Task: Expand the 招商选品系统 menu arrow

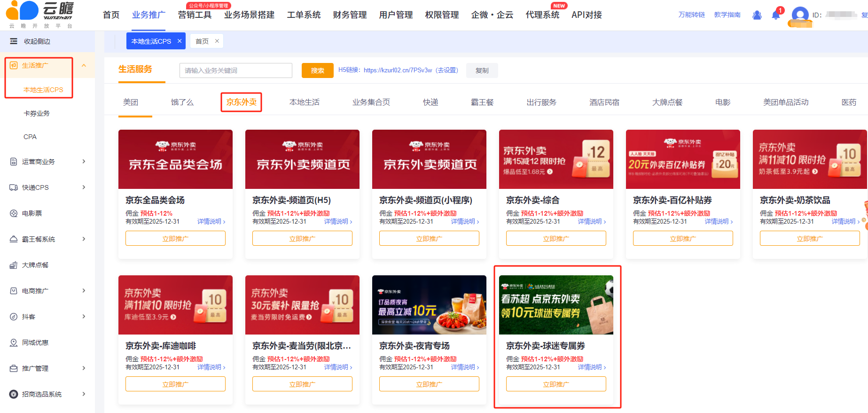Action: (x=84, y=394)
